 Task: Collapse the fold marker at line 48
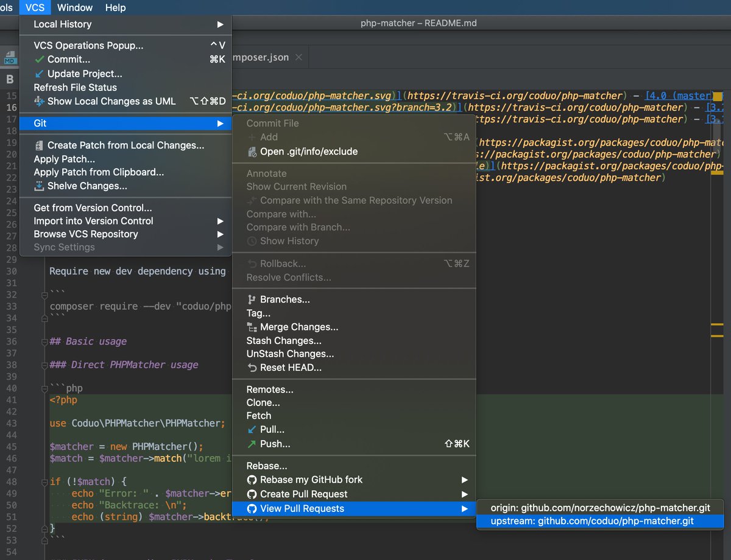click(x=44, y=481)
